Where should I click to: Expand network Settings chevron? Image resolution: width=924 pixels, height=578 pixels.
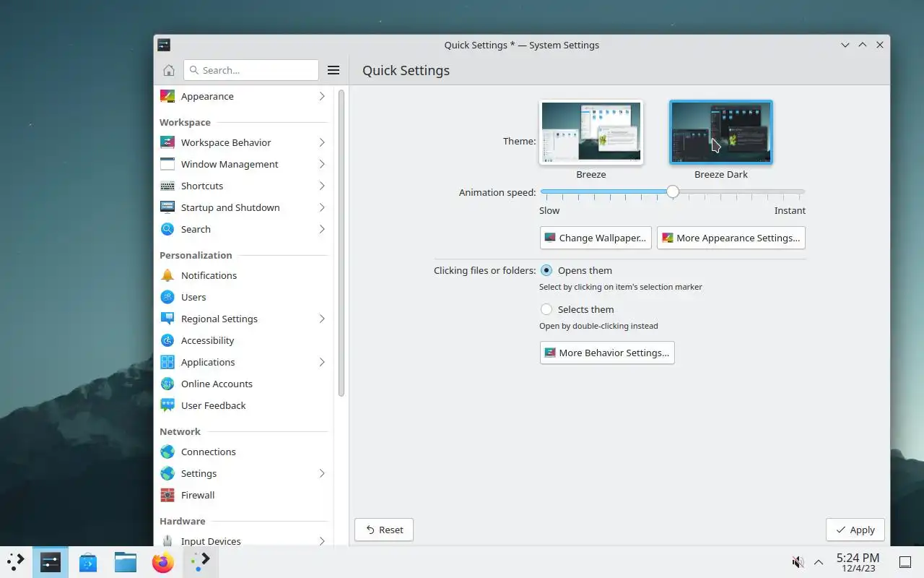click(322, 473)
